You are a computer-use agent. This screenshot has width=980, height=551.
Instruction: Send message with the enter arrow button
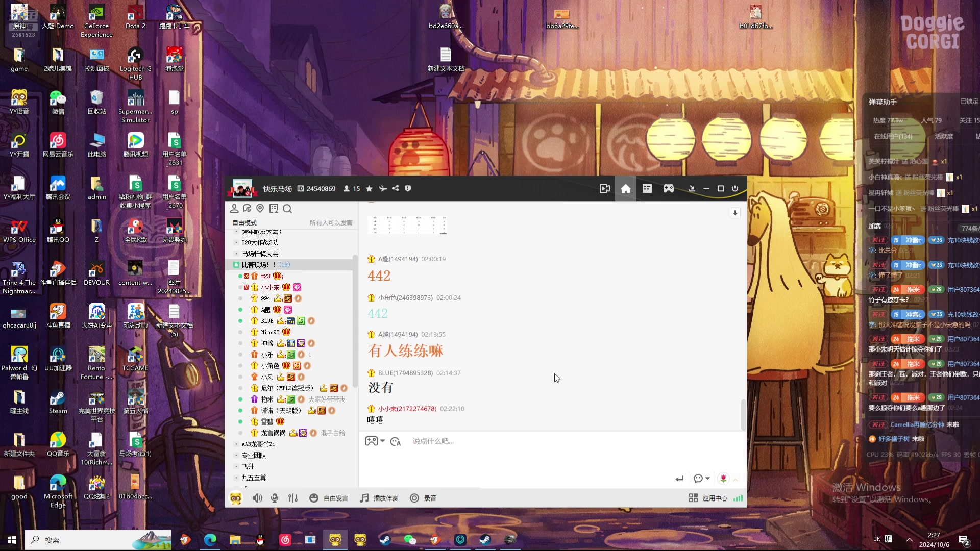click(679, 479)
